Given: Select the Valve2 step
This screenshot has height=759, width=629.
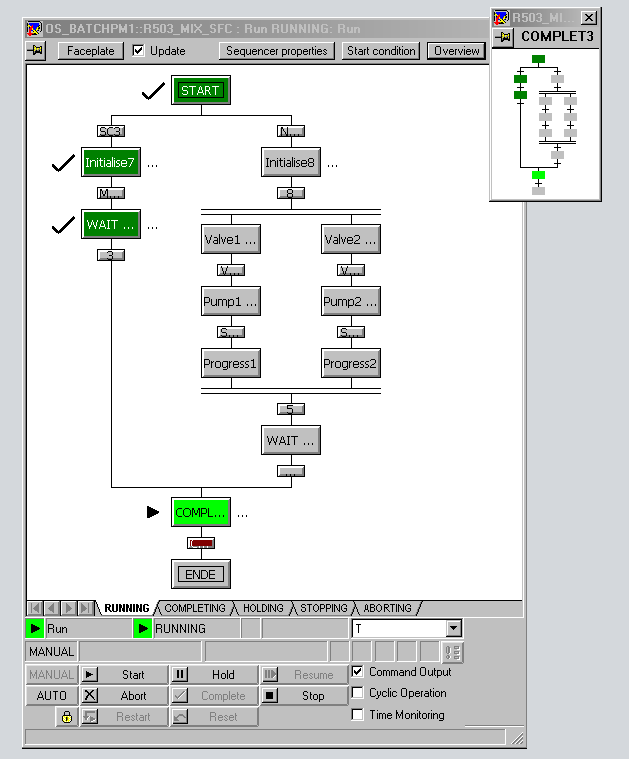Looking at the screenshot, I should (351, 239).
